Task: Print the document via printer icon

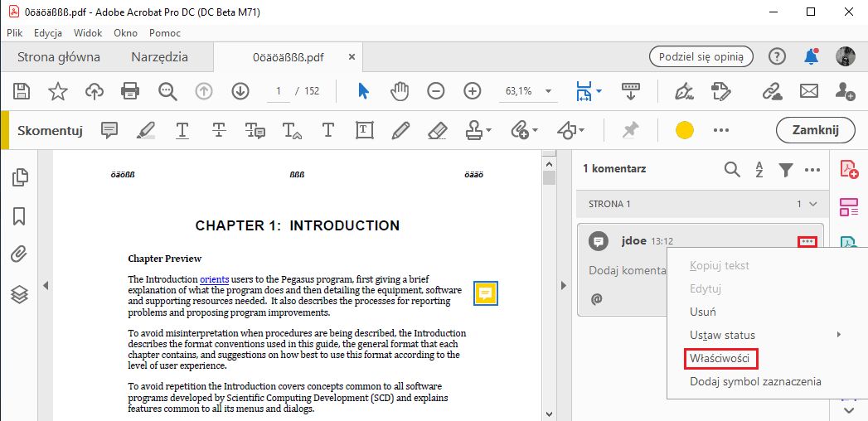Action: point(130,91)
